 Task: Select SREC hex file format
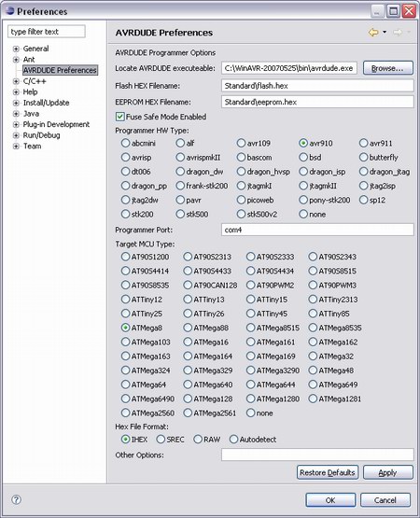click(161, 440)
